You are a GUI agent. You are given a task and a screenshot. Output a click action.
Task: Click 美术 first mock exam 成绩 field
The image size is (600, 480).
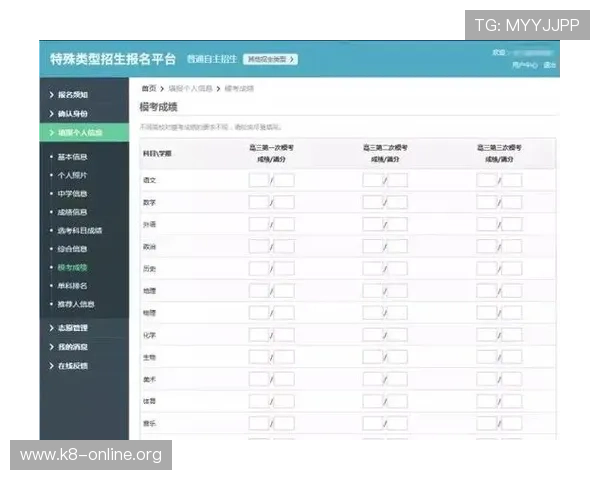pyautogui.click(x=259, y=379)
